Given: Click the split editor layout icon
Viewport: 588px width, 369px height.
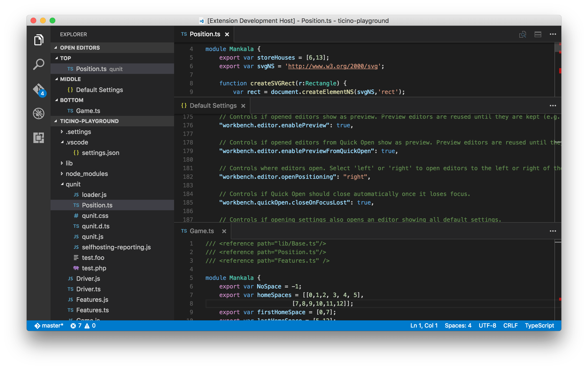Looking at the screenshot, I should pyautogui.click(x=538, y=34).
